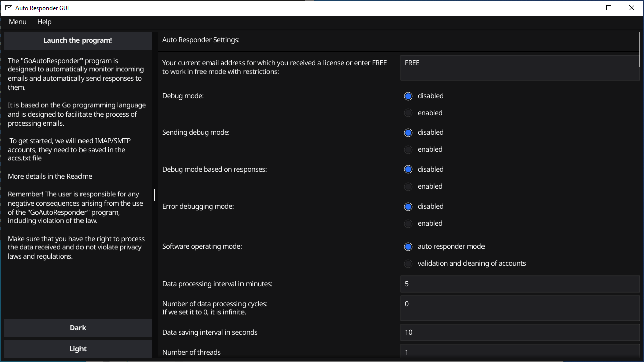Close the Auto Responder GUI window

point(632,8)
